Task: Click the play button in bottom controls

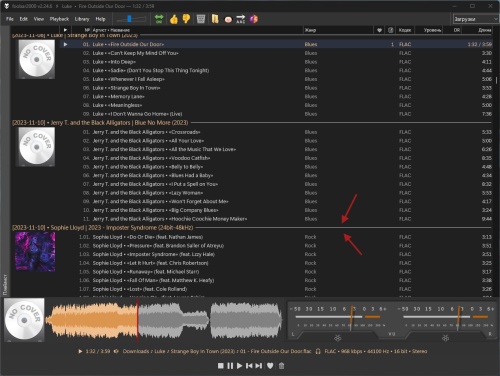Action: (239, 366)
